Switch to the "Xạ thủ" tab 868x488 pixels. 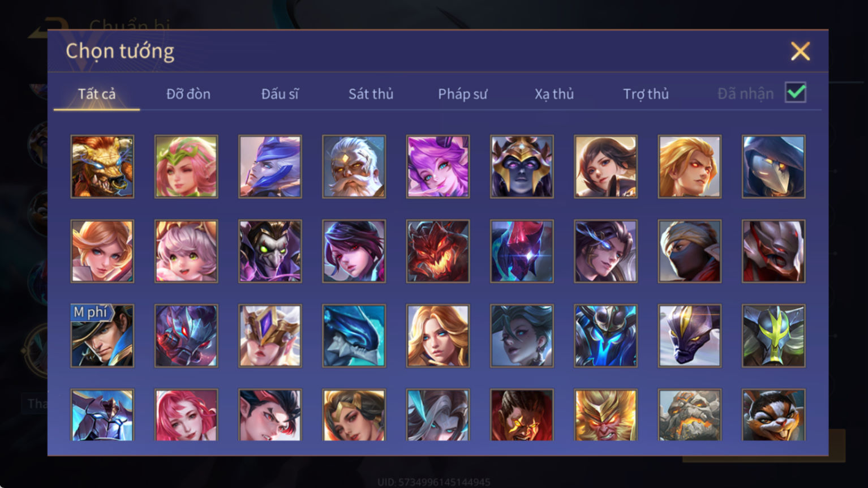click(x=554, y=94)
